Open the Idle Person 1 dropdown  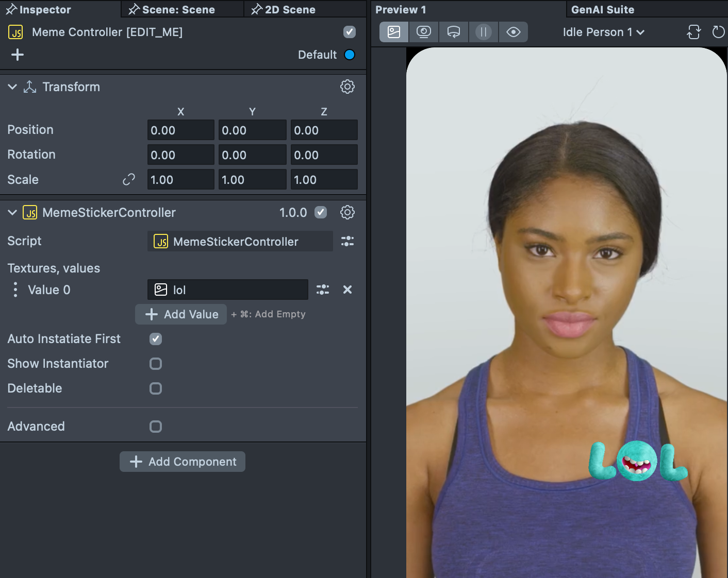[603, 32]
